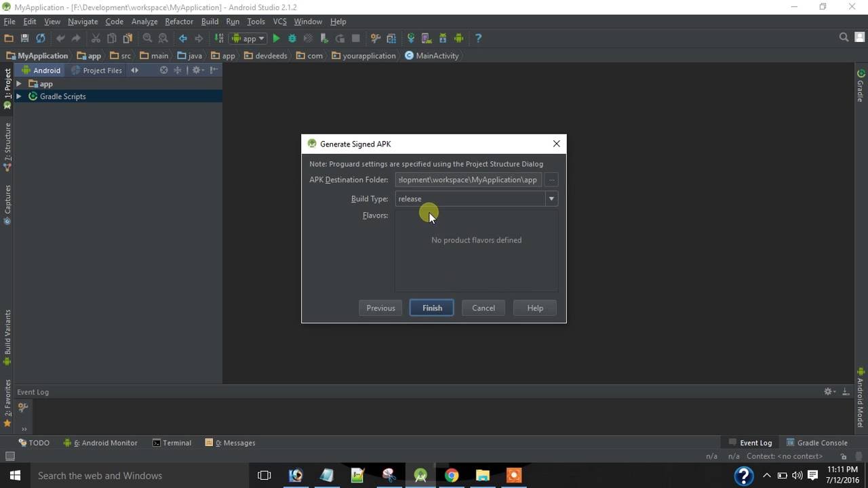Open the app run configuration dropdown
Viewport: 868px width, 488px height.
248,38
